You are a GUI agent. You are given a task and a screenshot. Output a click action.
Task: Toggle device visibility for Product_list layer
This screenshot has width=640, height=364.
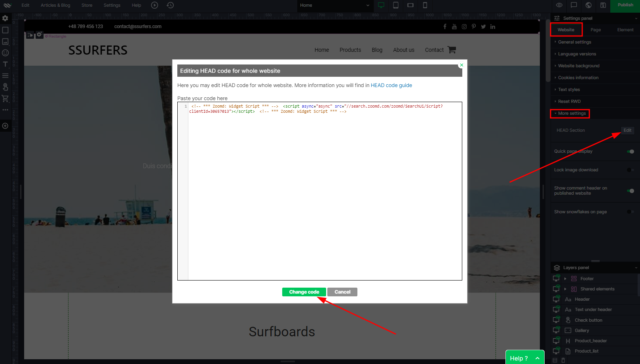(556, 351)
